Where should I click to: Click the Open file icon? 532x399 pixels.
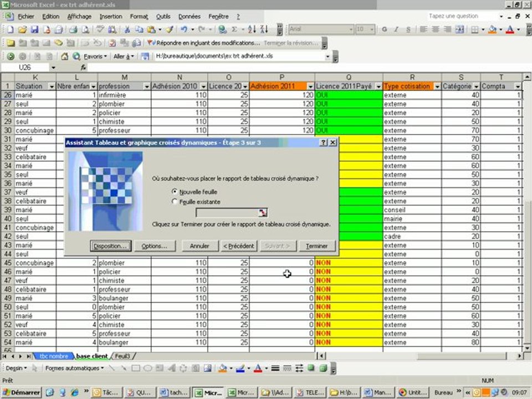point(22,29)
